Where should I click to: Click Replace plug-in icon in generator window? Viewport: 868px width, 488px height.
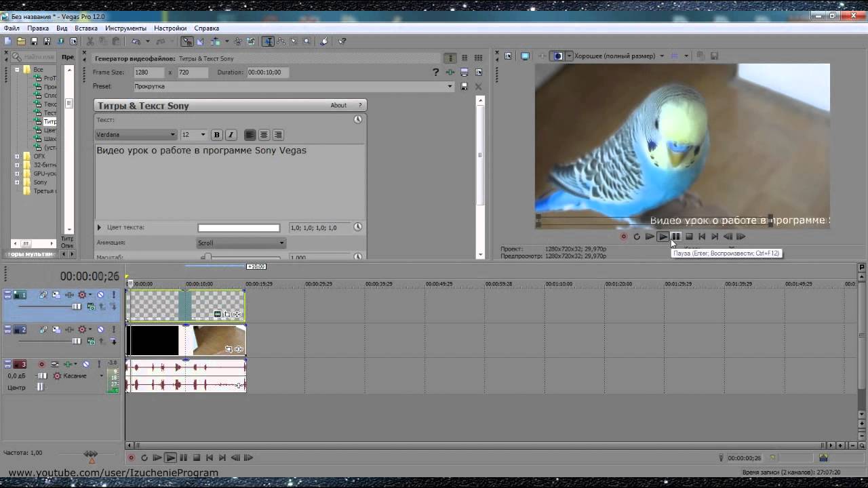click(x=450, y=72)
